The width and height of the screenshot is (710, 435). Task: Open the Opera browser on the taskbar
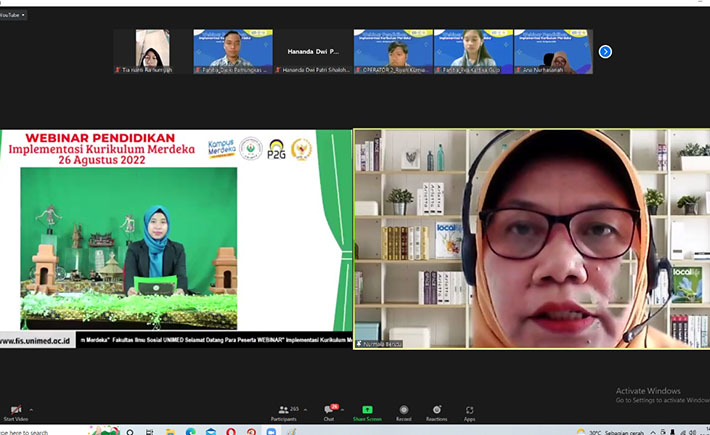pyautogui.click(x=231, y=432)
